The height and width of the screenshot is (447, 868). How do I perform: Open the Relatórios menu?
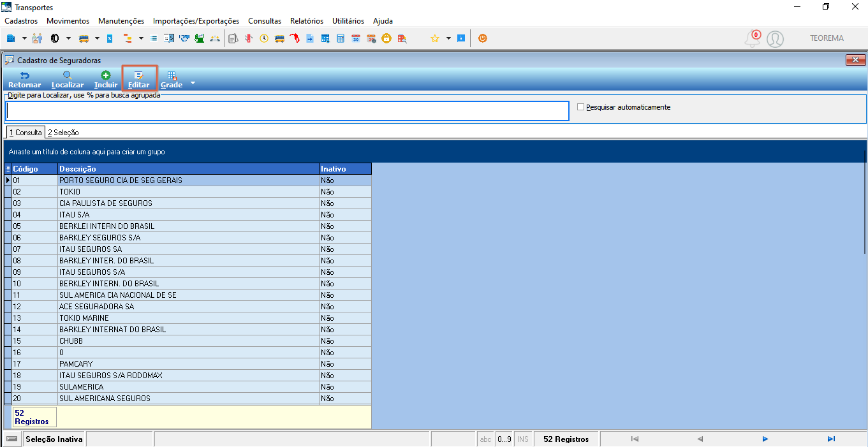click(x=307, y=21)
